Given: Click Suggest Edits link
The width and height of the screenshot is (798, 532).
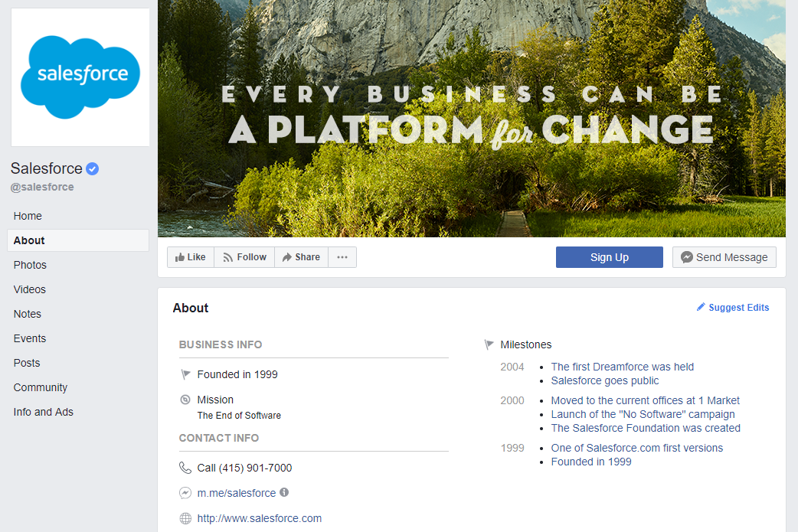Looking at the screenshot, I should 733,308.
